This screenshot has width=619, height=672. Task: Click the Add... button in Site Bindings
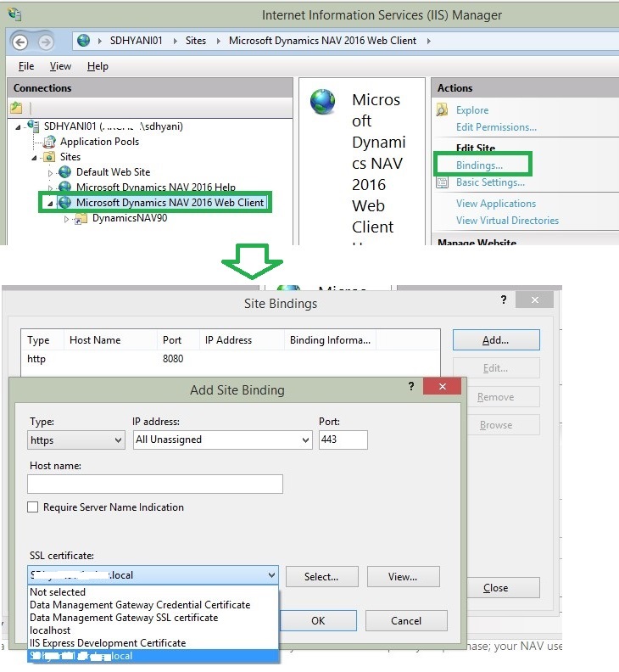coord(496,340)
